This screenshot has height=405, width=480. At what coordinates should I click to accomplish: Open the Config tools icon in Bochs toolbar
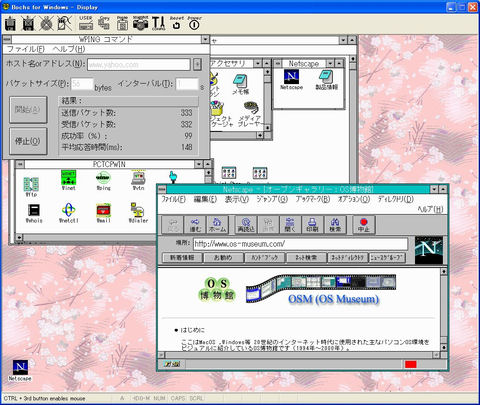tap(158, 23)
